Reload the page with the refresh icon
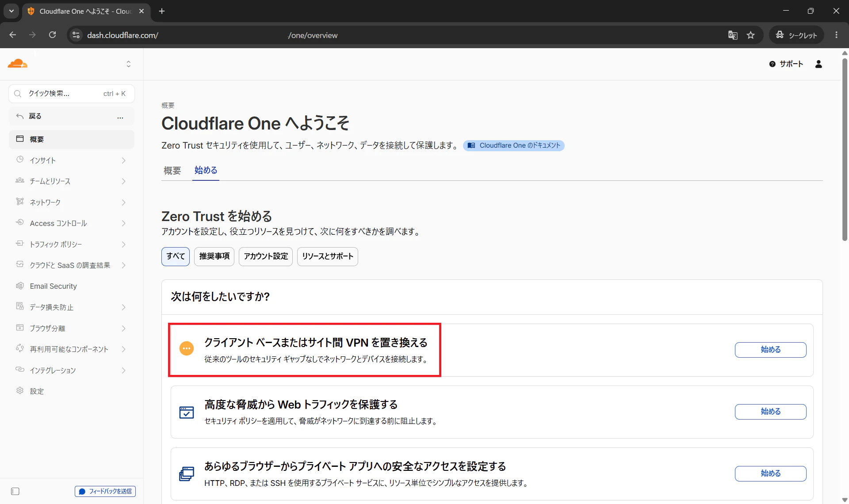This screenshot has height=504, width=849. pos(52,35)
